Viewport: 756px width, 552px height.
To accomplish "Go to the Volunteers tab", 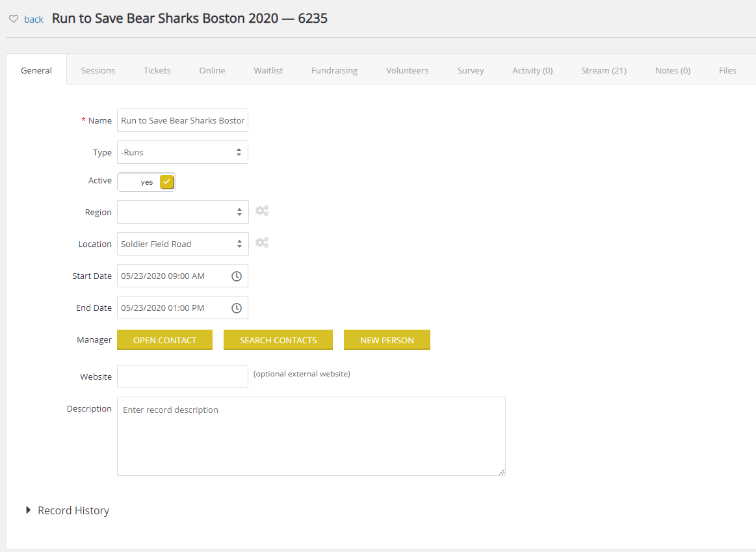I will (x=408, y=70).
